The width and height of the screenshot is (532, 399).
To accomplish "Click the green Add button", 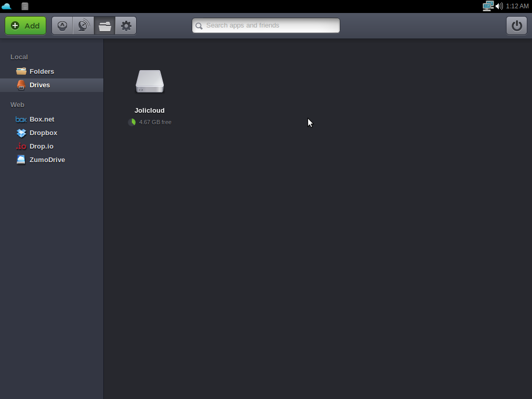I will (x=25, y=26).
